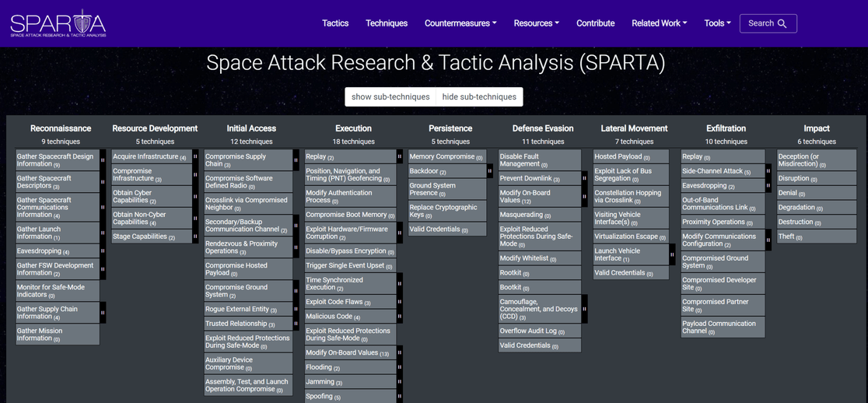Select Trigger Single Event Upset technique
Screen dimensions: 868x403
point(351,265)
